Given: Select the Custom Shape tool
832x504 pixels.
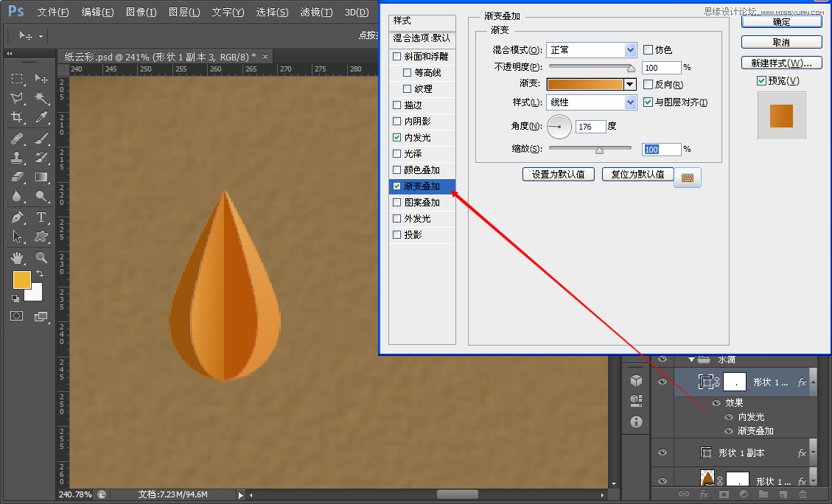Looking at the screenshot, I should point(41,237).
